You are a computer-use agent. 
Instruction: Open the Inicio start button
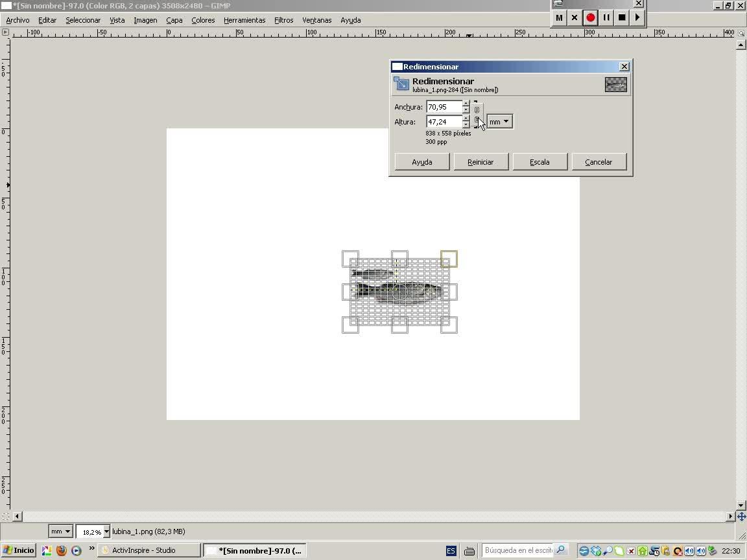19,550
